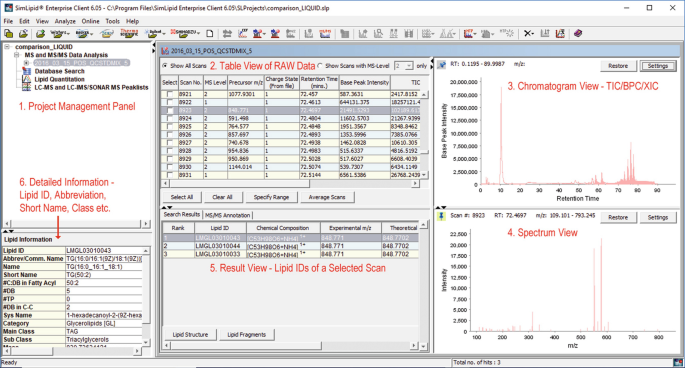The width and height of the screenshot is (685, 368).
Task: Click the open project folder icon
Action: point(24,34)
